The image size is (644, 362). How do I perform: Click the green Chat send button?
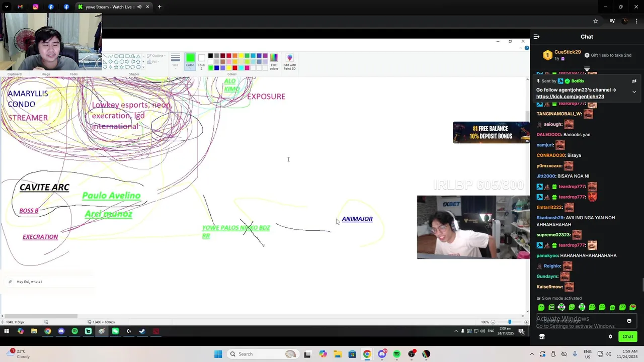(627, 337)
